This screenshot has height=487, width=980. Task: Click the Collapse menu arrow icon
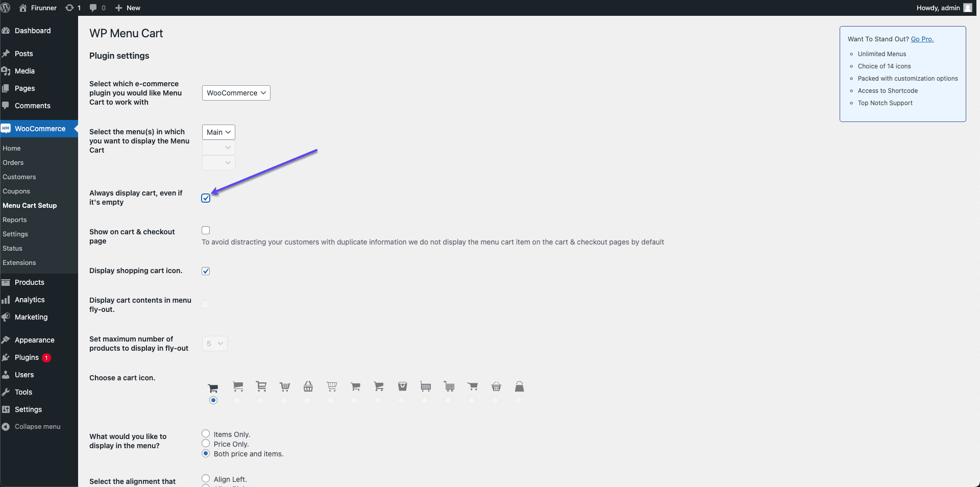point(6,427)
